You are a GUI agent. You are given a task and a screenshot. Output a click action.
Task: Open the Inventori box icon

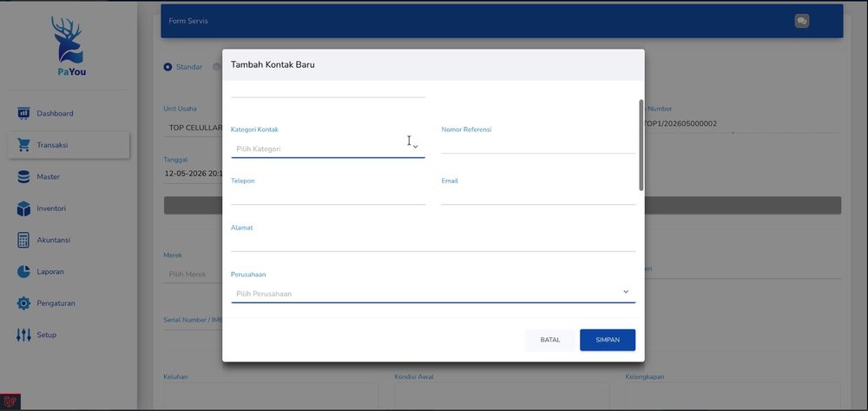(x=23, y=209)
